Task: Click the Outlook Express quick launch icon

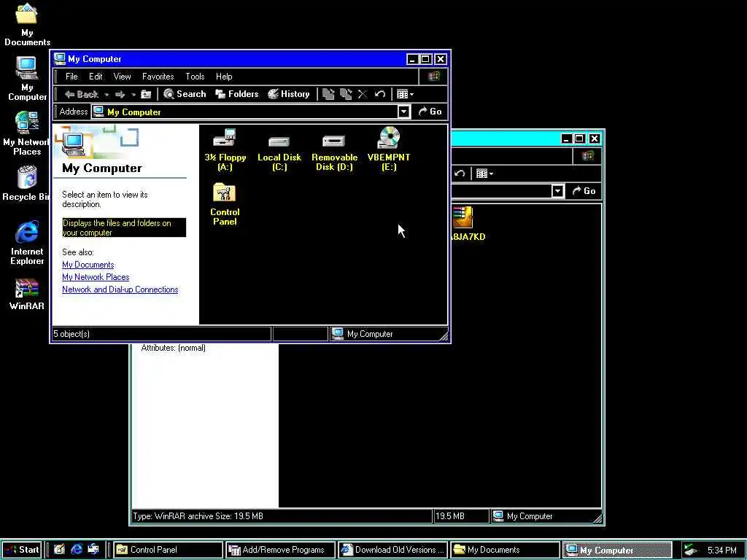Action: 93,550
